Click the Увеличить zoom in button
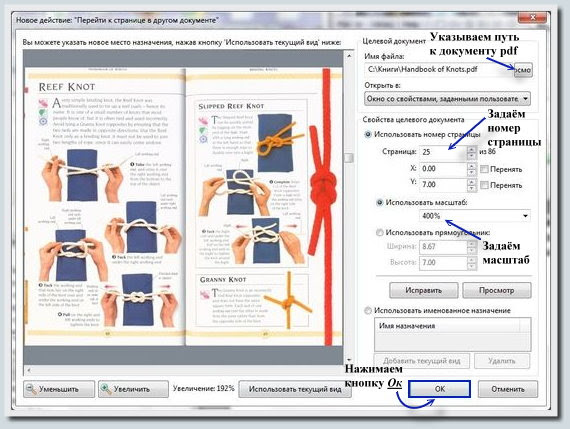 tap(133, 389)
